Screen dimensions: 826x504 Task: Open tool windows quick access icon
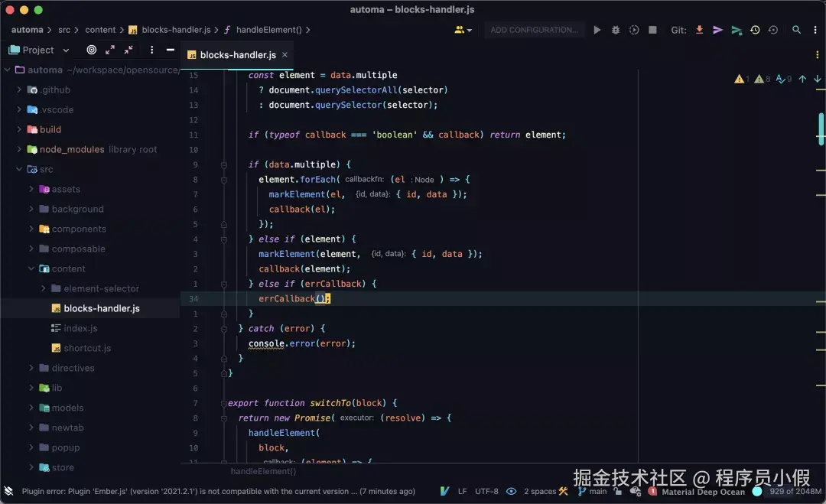pos(8,491)
